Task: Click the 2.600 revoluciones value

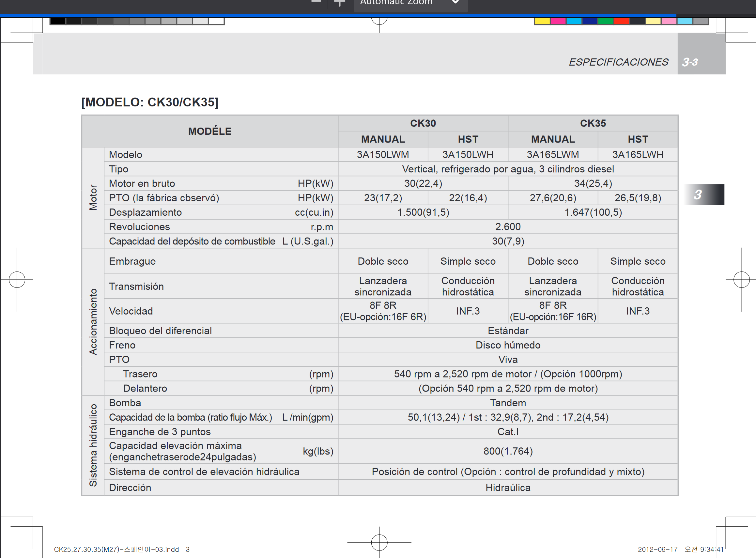Action: tap(508, 227)
